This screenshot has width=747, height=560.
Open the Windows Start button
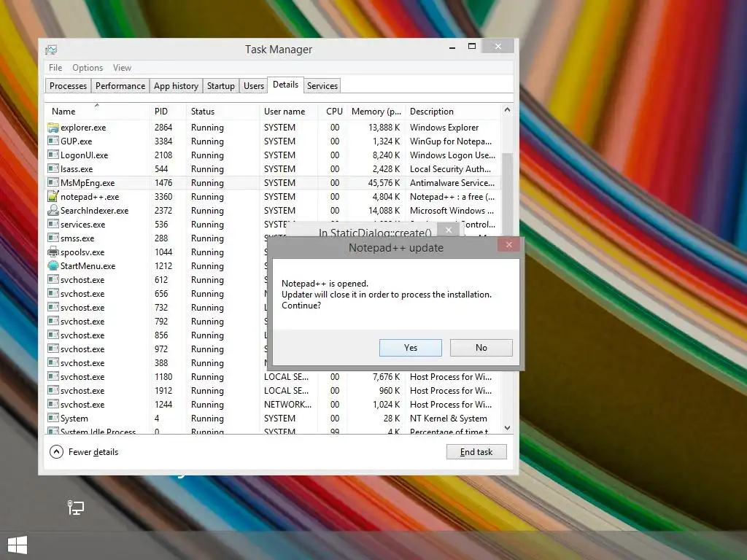[18, 545]
